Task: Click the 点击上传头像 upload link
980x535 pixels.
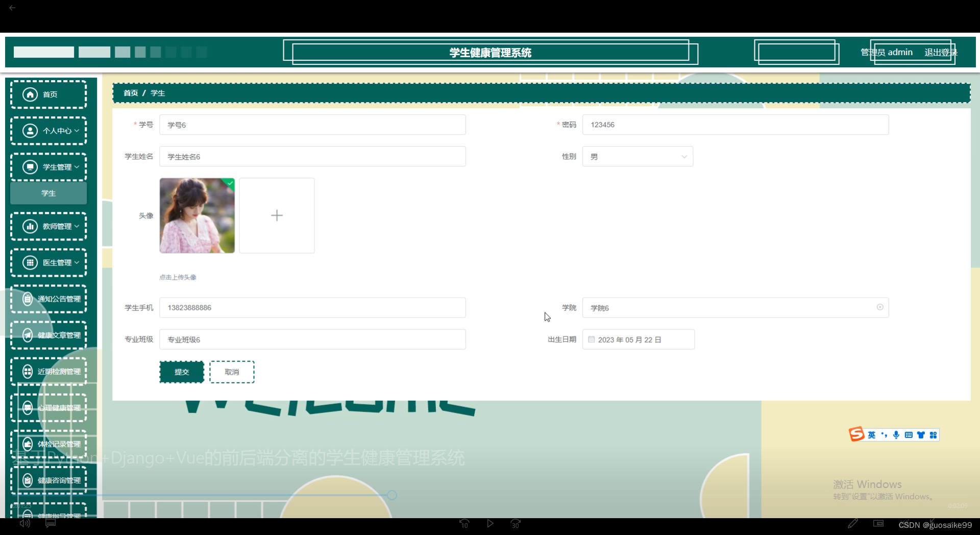Action: tap(177, 277)
